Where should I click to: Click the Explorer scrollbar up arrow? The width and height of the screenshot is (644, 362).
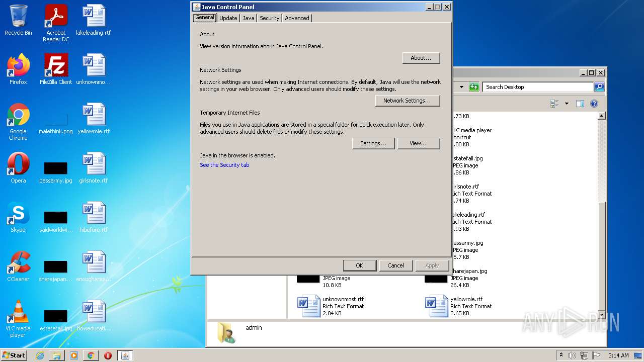(x=601, y=116)
